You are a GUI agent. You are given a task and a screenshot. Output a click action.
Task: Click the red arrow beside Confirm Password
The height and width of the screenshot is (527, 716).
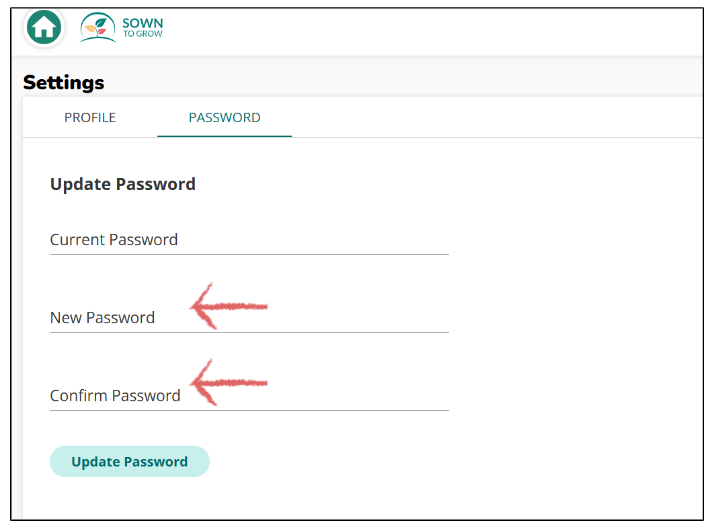coord(228,383)
